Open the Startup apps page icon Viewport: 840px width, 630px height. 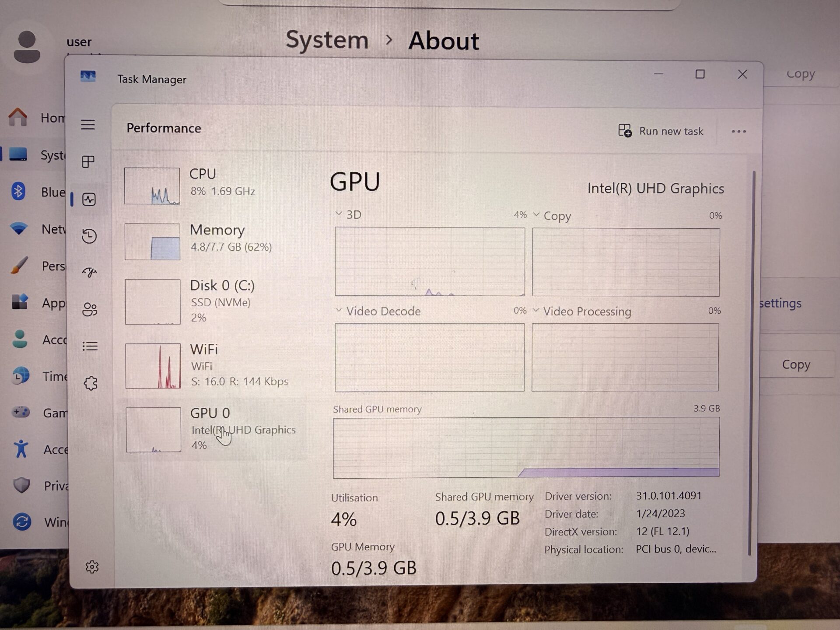point(90,273)
